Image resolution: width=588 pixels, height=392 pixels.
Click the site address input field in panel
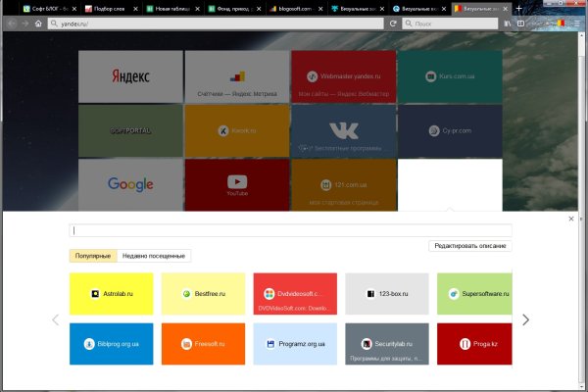coord(290,231)
